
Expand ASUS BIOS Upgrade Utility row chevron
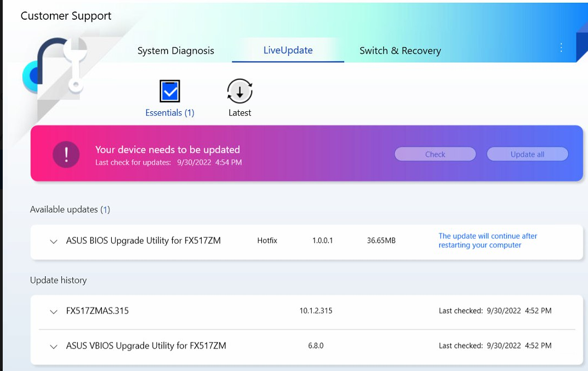click(x=54, y=241)
